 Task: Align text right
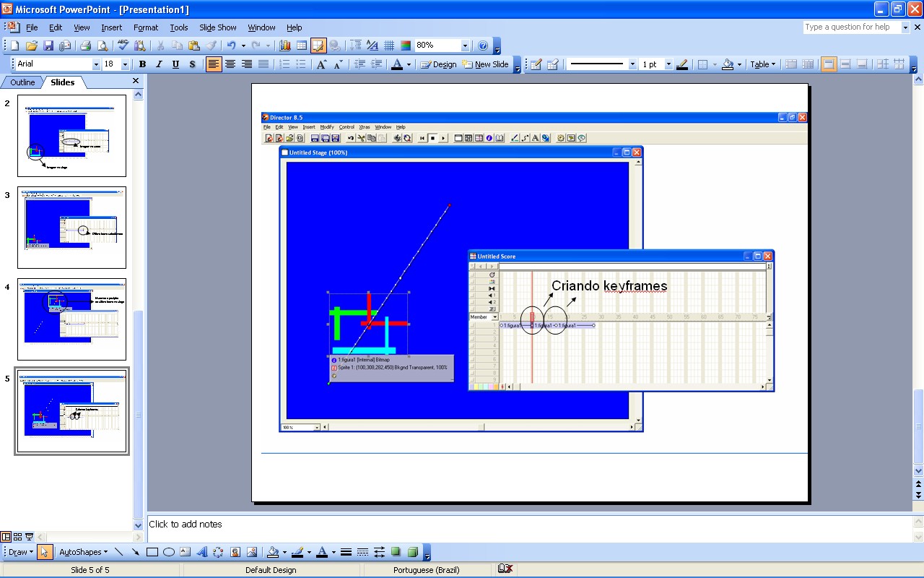pyautogui.click(x=247, y=64)
